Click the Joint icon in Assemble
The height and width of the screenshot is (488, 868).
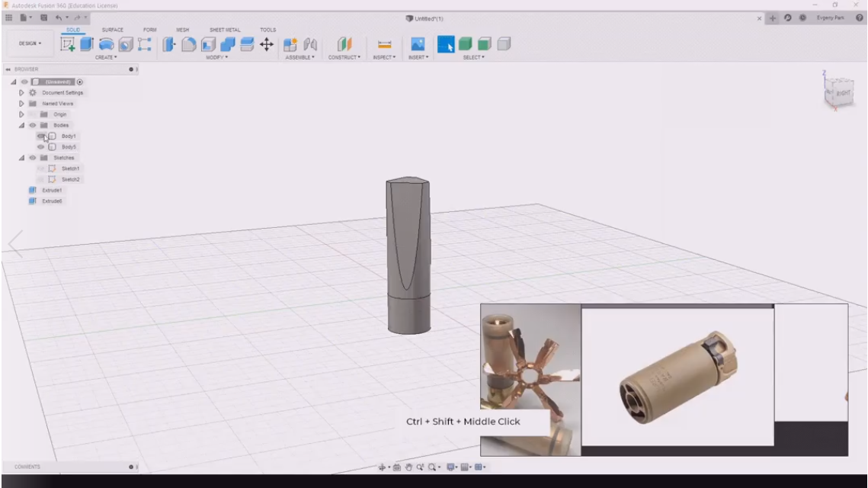(x=290, y=45)
